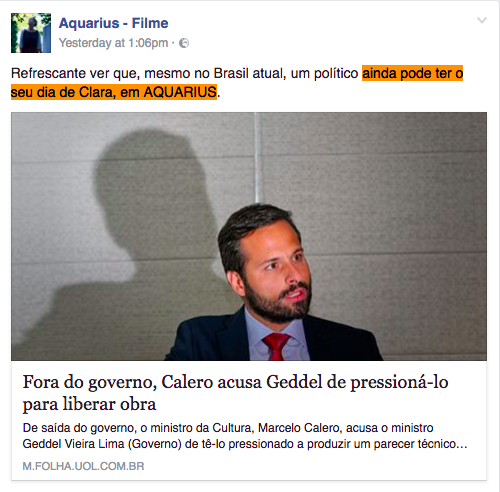The image size is (500, 492).
Task: Click the word 'Brasil' in post text
Action: [x=231, y=73]
